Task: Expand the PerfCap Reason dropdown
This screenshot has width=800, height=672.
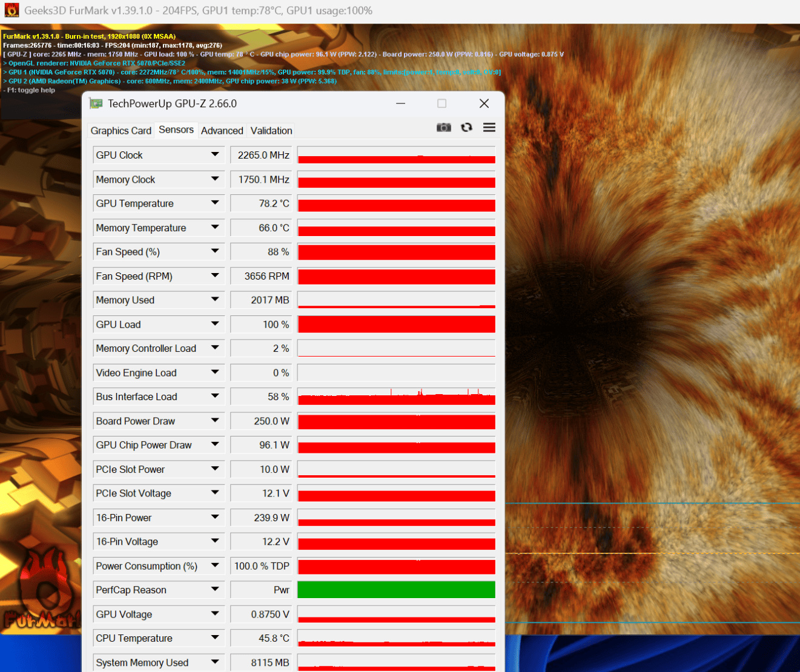Action: pos(215,590)
